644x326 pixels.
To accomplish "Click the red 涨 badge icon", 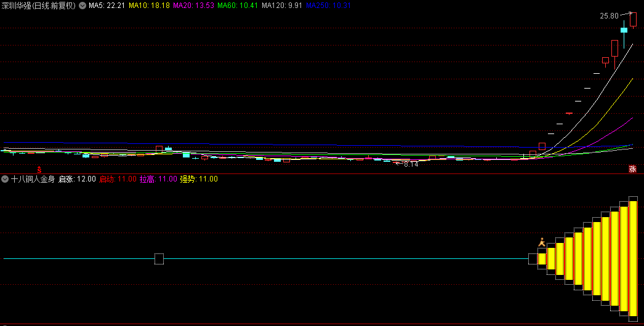I will [x=632, y=169].
